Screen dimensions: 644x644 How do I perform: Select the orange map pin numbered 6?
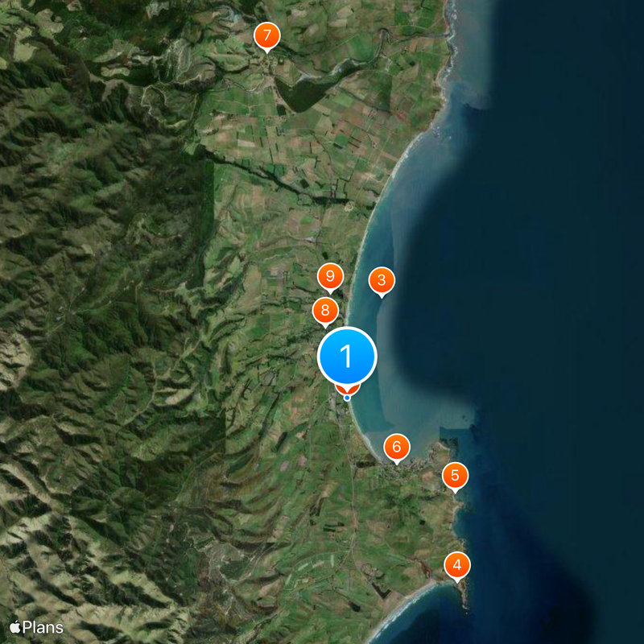pos(396,444)
